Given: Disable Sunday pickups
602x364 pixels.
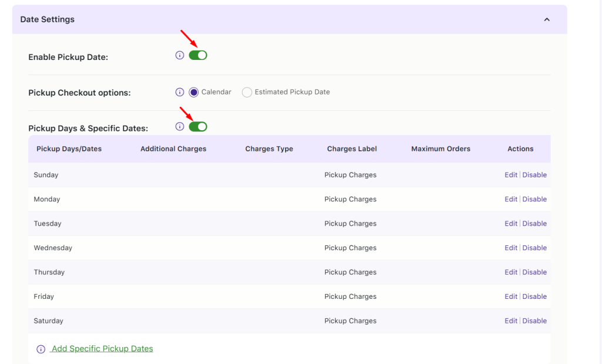Looking at the screenshot, I should (535, 174).
